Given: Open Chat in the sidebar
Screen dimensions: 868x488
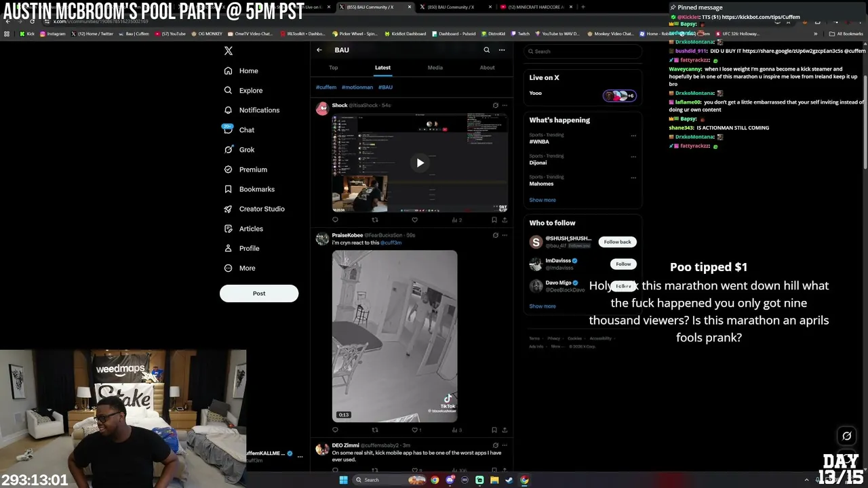Looking at the screenshot, I should 239,129.
